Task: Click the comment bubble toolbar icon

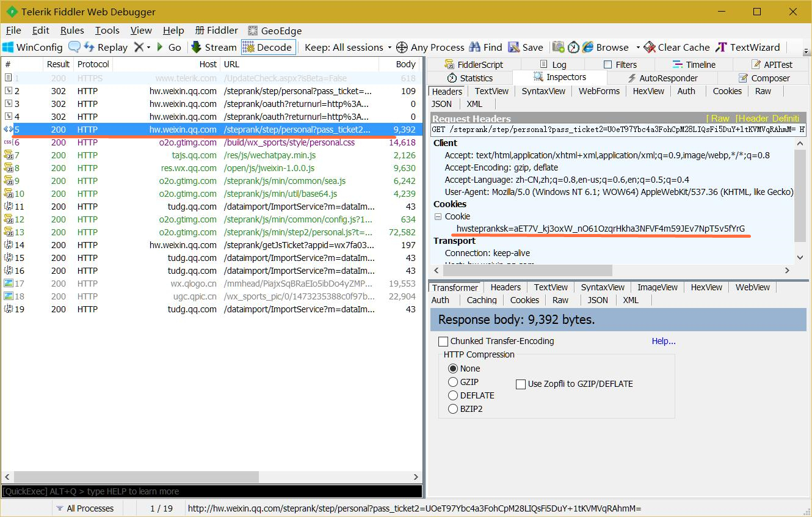Action: click(x=74, y=47)
